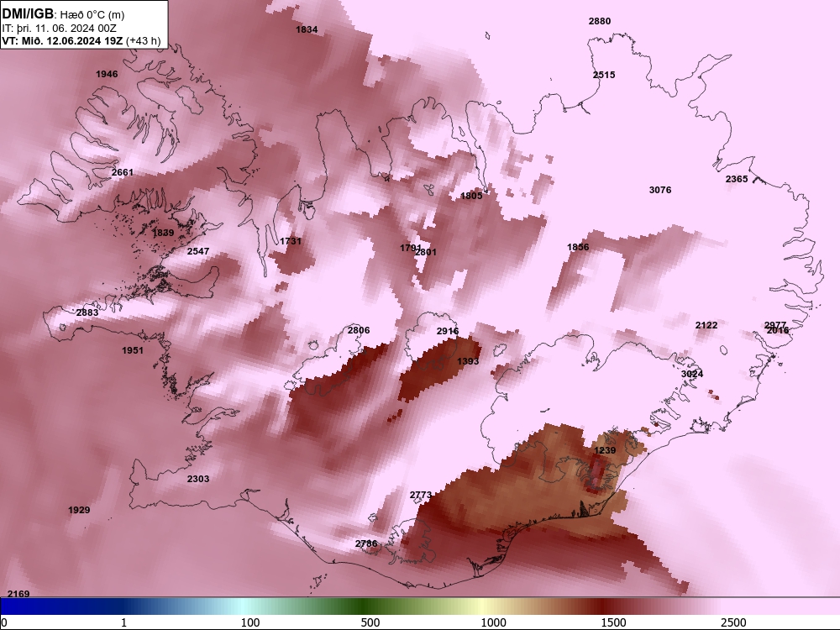Select the map value 1951
This screenshot has height=630, width=840.
133,350
